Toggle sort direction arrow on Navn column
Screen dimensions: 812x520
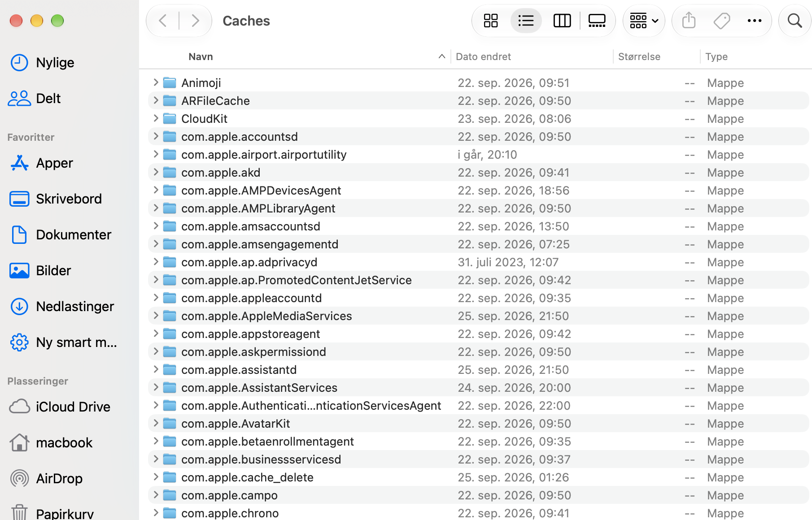(x=441, y=56)
